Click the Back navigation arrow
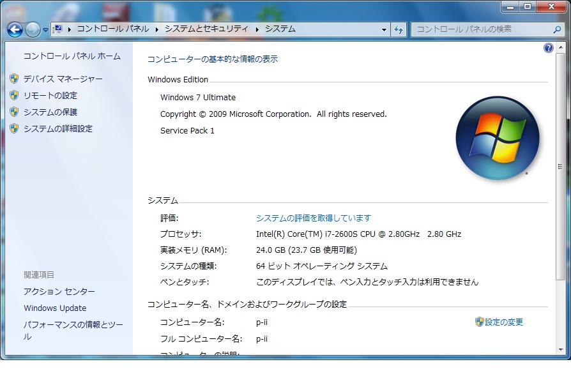This screenshot has width=571, height=392. pyautogui.click(x=14, y=29)
